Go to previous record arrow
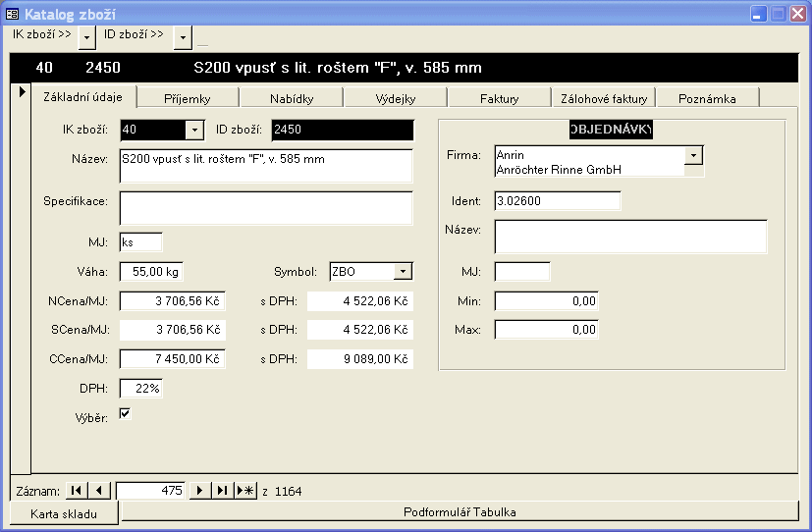This screenshot has height=532, width=812. click(99, 491)
